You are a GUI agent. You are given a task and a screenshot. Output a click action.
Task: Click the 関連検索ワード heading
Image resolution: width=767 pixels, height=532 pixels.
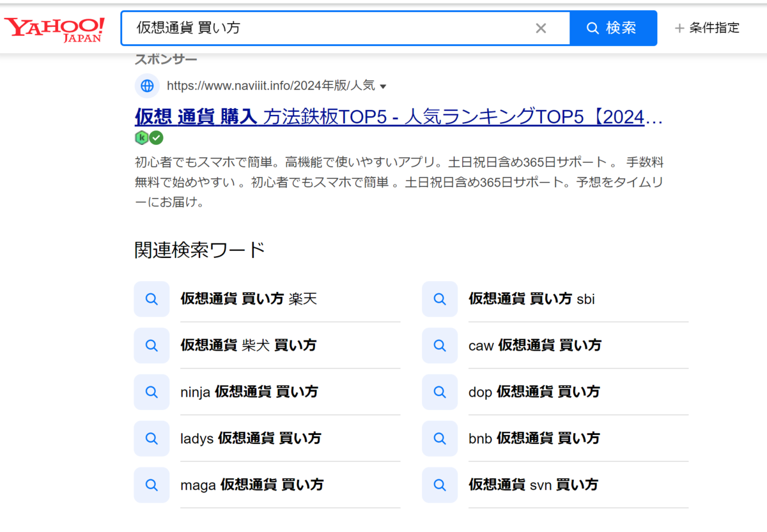200,250
